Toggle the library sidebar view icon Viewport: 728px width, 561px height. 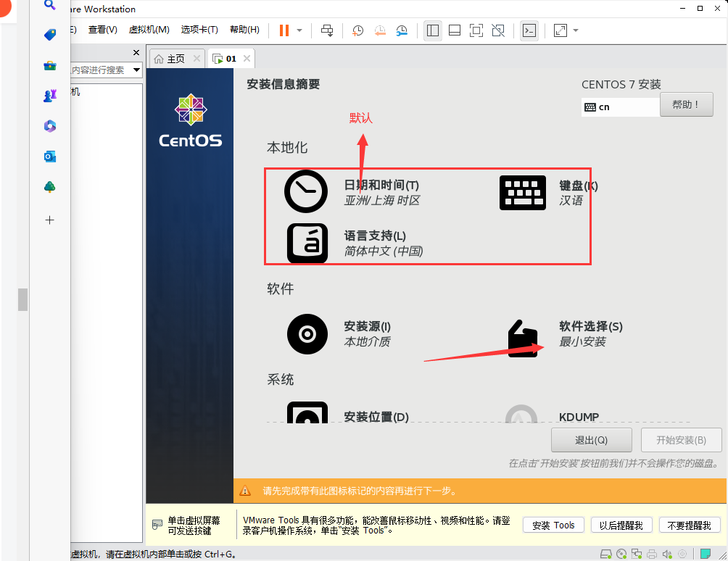[433, 30]
